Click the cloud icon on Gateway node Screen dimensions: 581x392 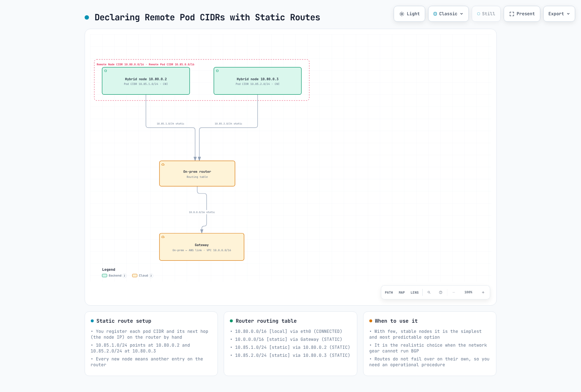point(163,237)
